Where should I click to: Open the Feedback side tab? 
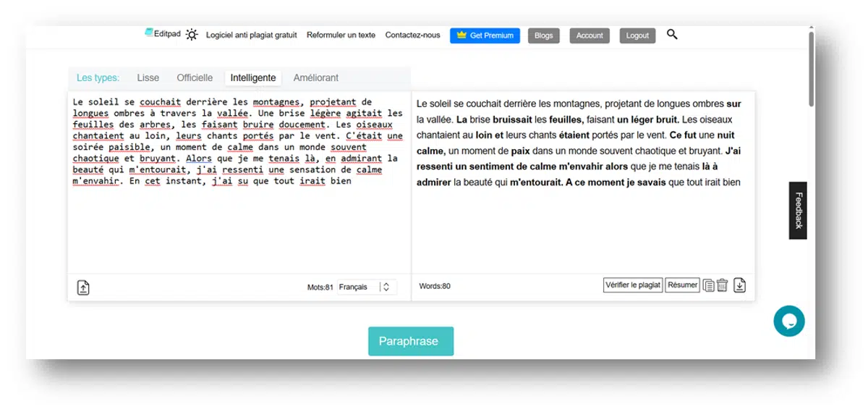click(x=798, y=211)
